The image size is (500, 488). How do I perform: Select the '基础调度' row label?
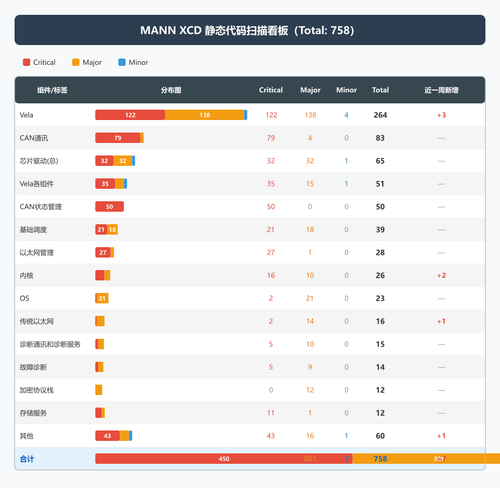coord(33,230)
